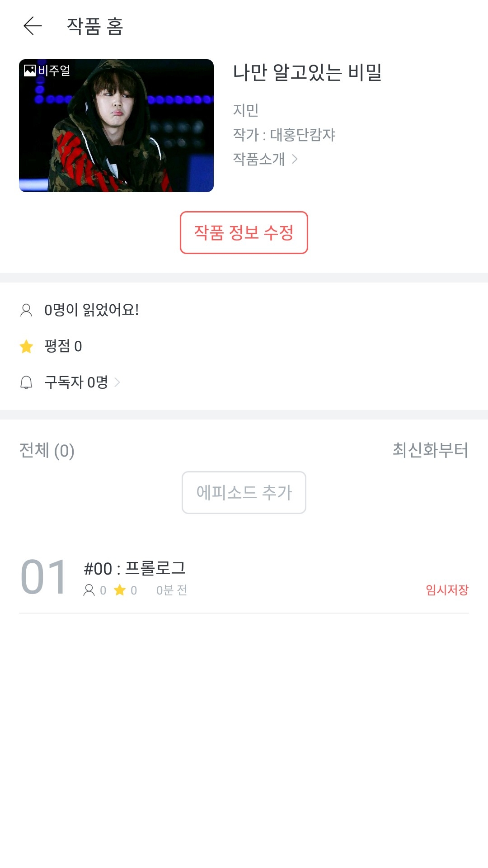The height and width of the screenshot is (868, 488).
Task: Tap the title 나만 알고있는 비밀
Action: pos(307,72)
